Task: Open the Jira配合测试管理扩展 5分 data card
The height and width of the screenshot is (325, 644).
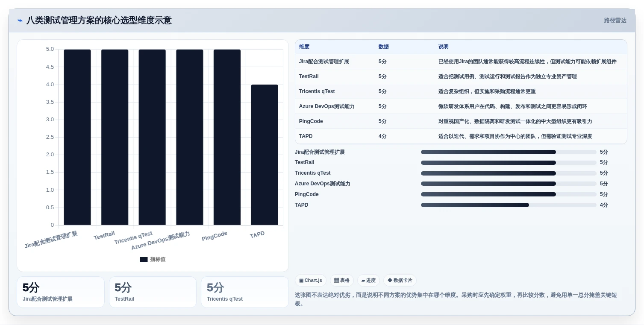Action: click(61, 292)
